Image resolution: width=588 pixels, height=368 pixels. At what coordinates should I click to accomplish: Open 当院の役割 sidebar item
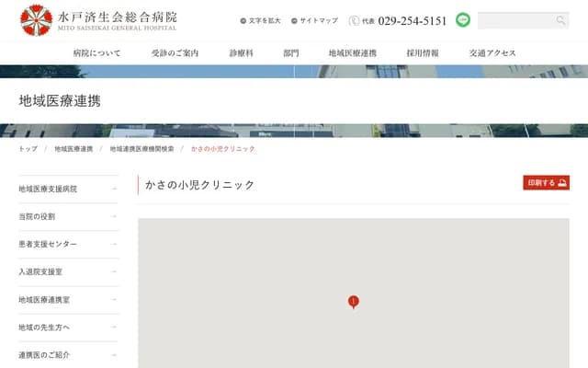[68, 217]
